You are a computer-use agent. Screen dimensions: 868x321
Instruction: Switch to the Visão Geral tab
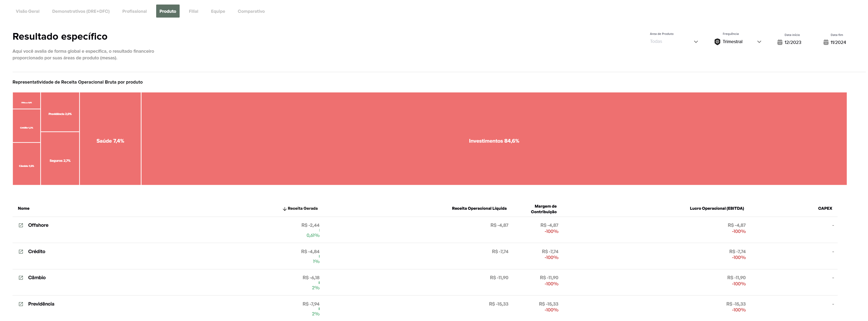click(x=28, y=11)
